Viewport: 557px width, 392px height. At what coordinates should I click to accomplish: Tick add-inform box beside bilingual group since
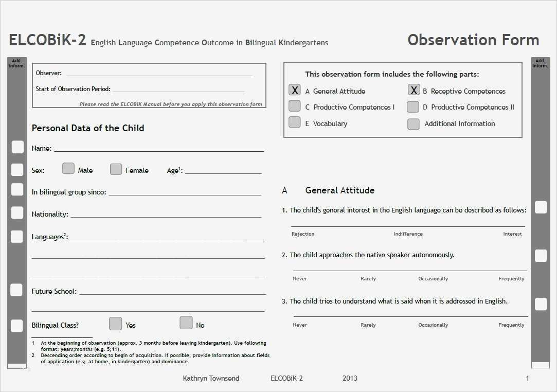tap(17, 189)
